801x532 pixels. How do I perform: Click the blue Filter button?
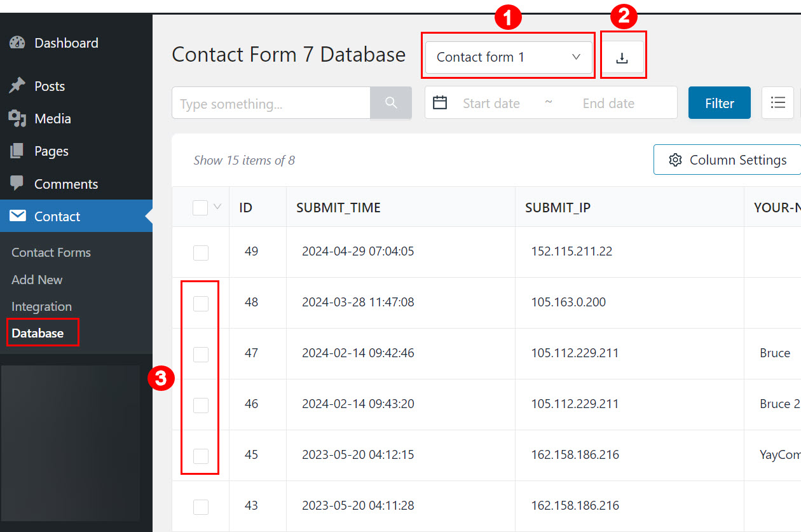(719, 103)
